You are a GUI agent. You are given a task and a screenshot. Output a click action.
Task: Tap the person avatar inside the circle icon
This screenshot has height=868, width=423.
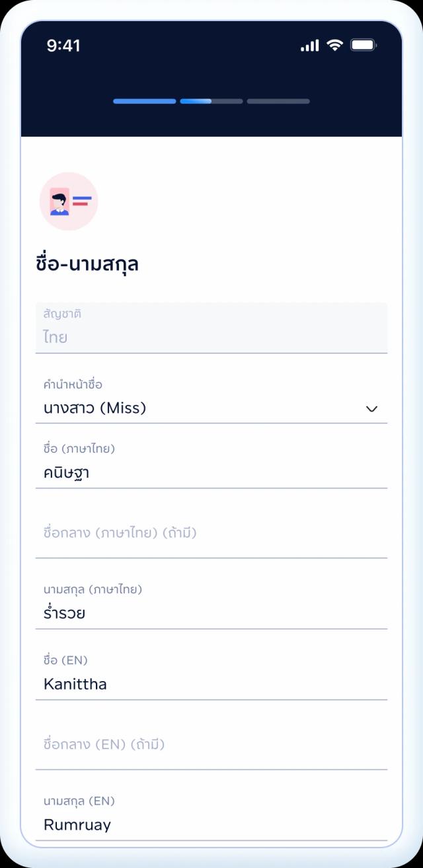coord(61,203)
